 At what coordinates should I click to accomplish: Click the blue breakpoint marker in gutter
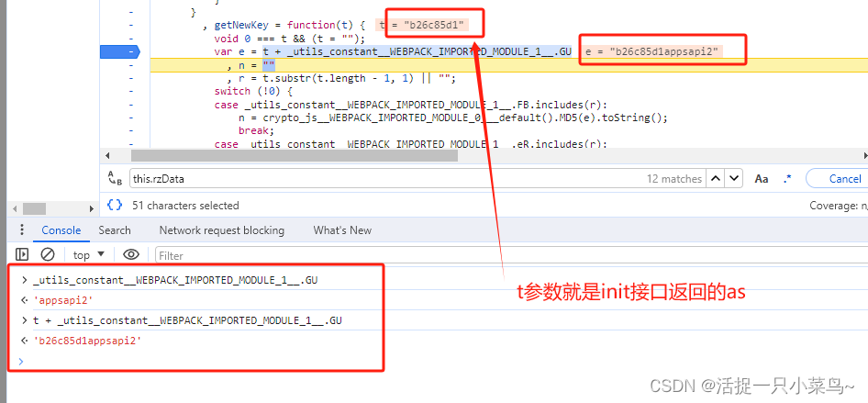pos(131,51)
